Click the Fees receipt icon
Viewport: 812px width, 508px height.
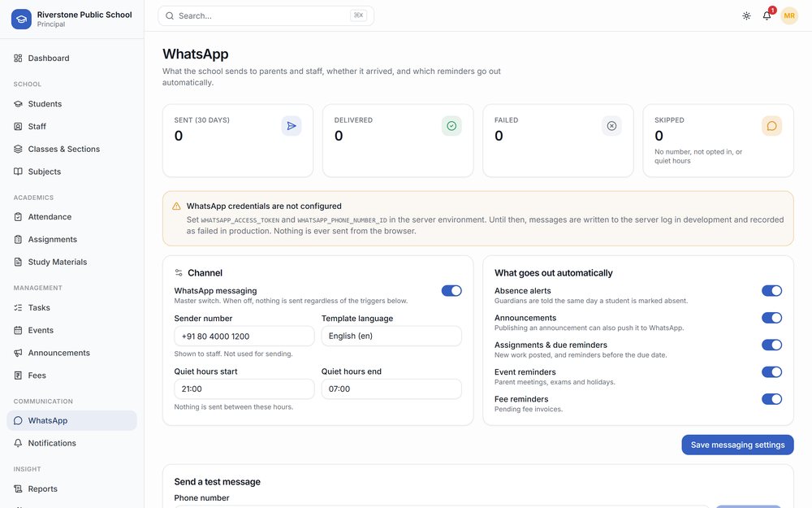click(18, 376)
